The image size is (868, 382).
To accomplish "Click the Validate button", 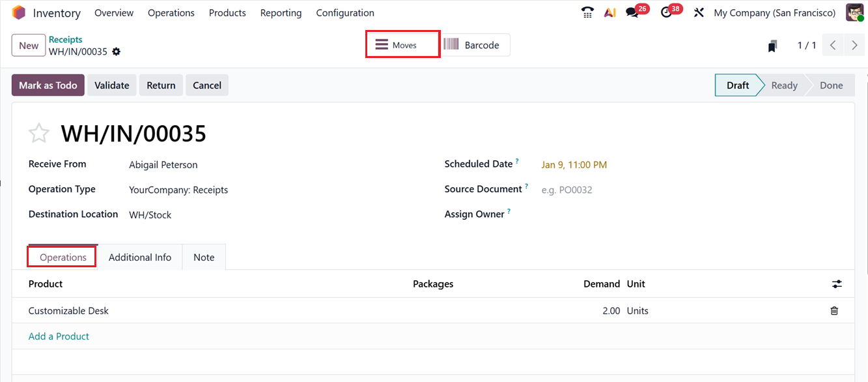I will coord(111,85).
